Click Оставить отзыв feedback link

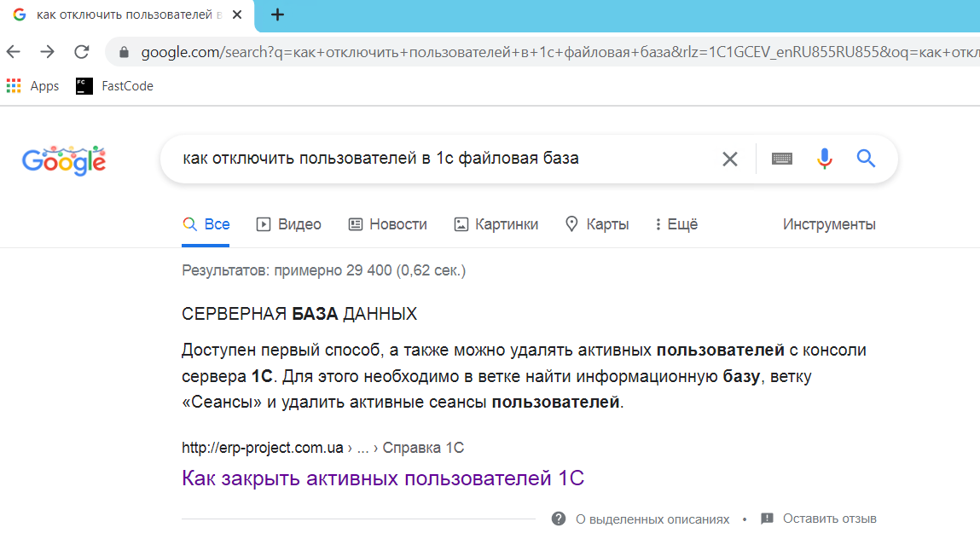coord(829,519)
